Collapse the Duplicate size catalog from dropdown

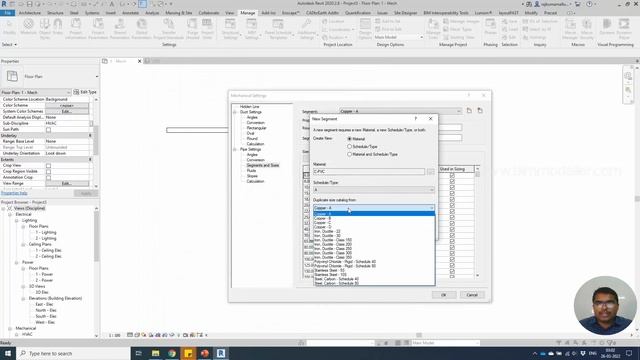(x=431, y=208)
